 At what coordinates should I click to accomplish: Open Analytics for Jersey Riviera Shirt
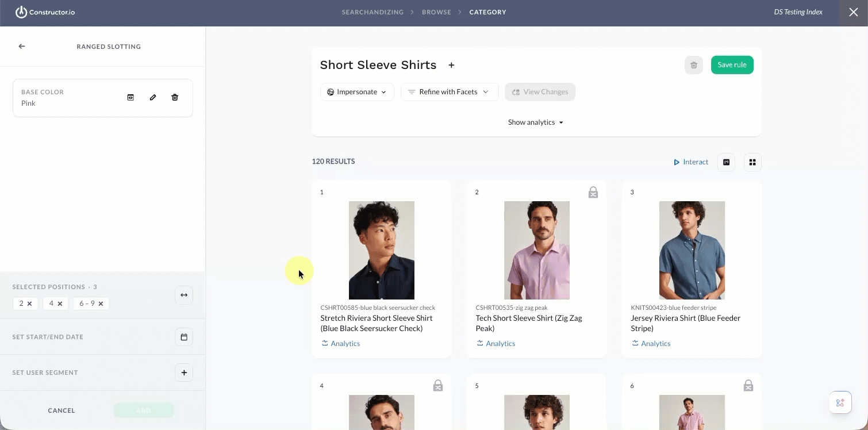[x=651, y=344]
